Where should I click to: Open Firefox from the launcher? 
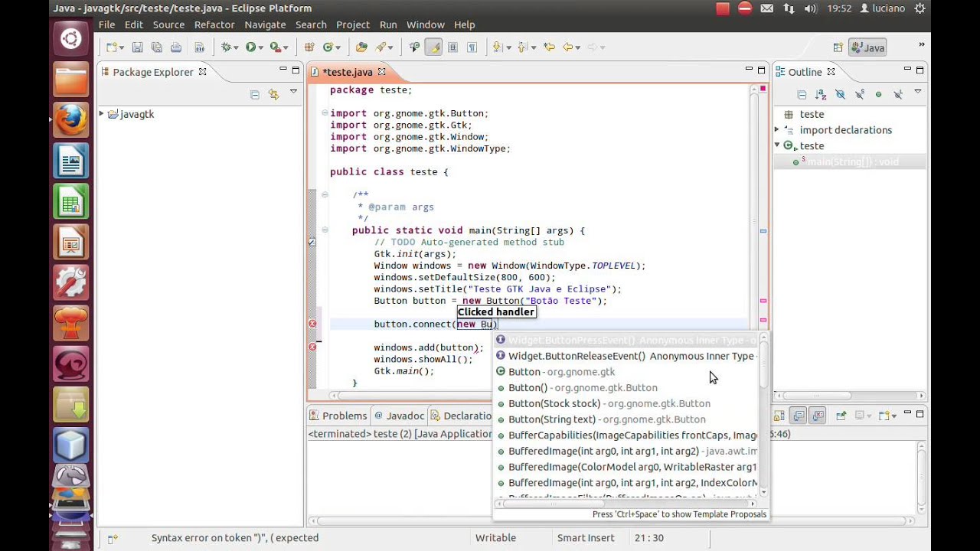click(71, 119)
